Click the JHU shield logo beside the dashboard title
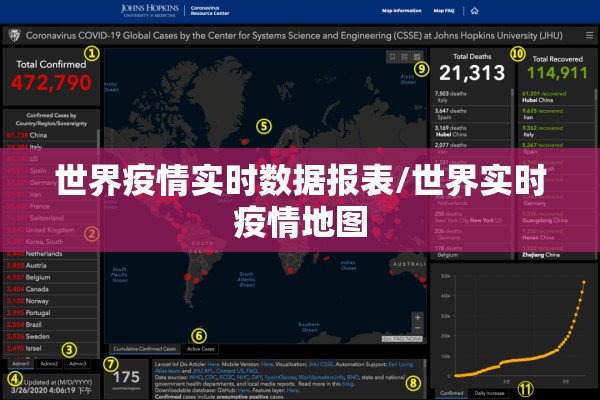This screenshot has width=600, height=400. pos(15,35)
